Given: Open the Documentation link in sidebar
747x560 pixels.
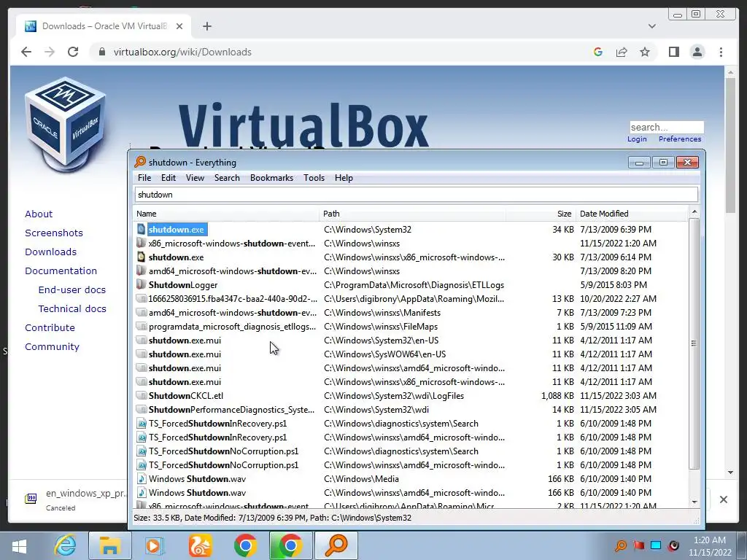Looking at the screenshot, I should coord(61,271).
